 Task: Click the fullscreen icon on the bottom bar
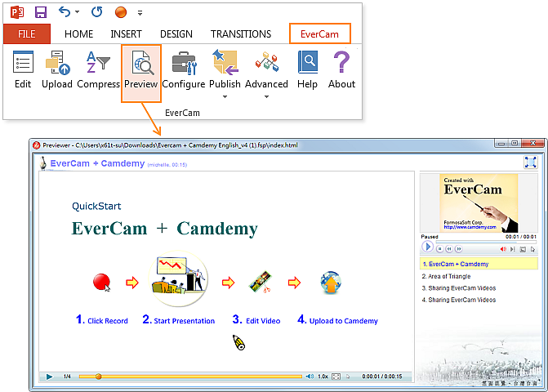[336, 376]
